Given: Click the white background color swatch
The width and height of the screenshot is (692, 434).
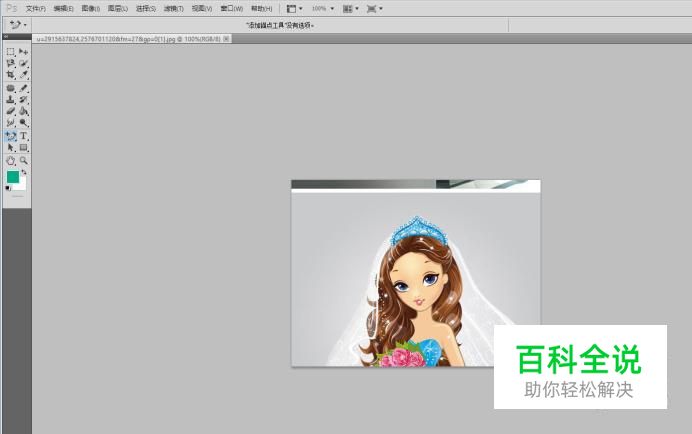Looking at the screenshot, I should pos(21,185).
